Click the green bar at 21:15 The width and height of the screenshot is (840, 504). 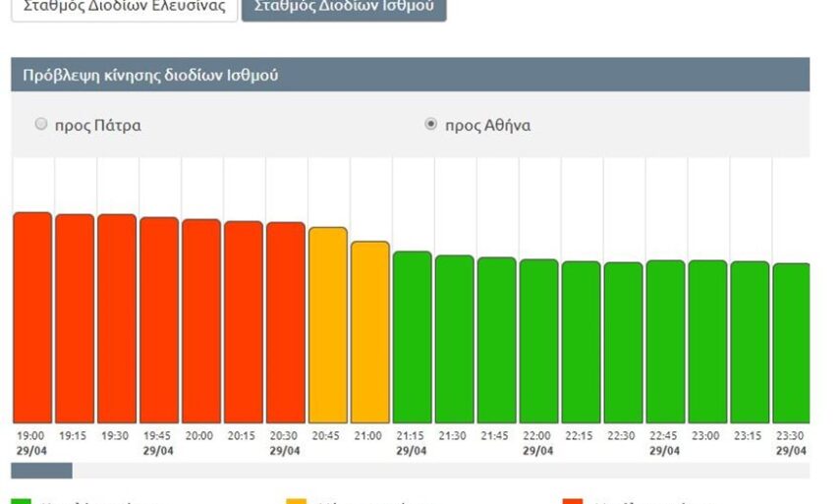click(413, 337)
